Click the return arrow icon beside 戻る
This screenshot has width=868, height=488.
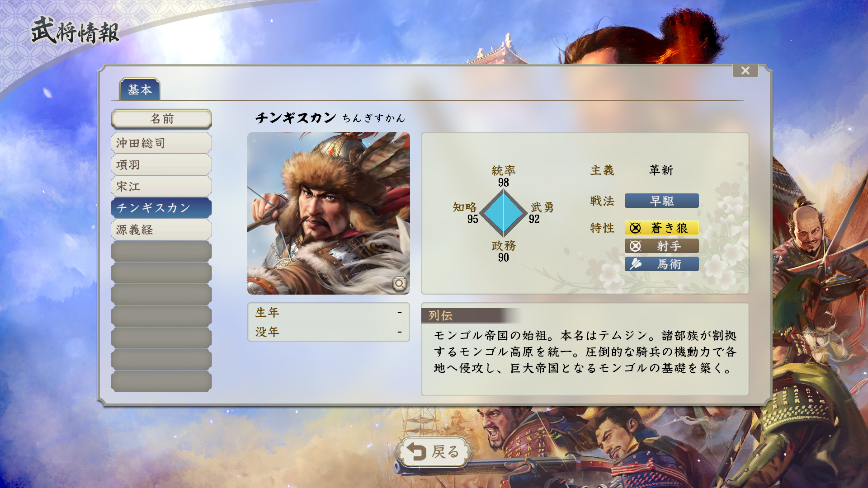416,451
